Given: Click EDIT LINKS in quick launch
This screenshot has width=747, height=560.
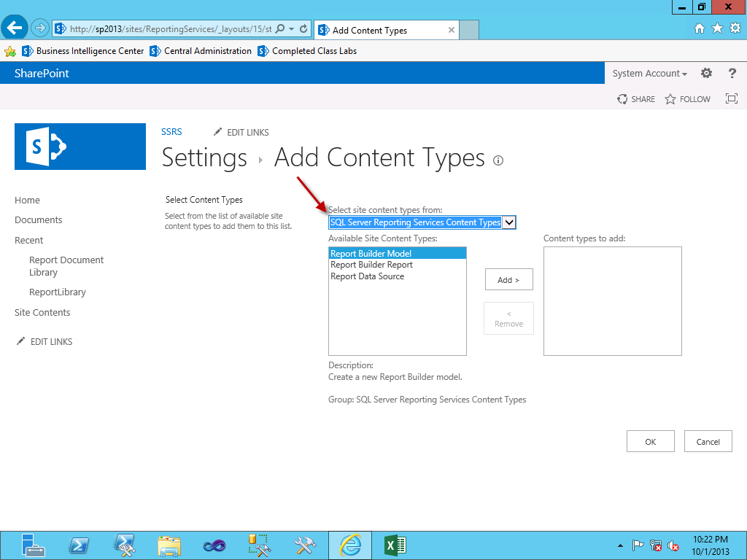Looking at the screenshot, I should click(44, 341).
